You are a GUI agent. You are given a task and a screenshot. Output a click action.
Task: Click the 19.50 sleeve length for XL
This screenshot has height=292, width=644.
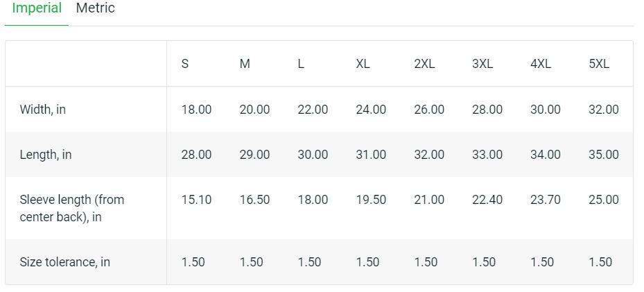pos(371,200)
